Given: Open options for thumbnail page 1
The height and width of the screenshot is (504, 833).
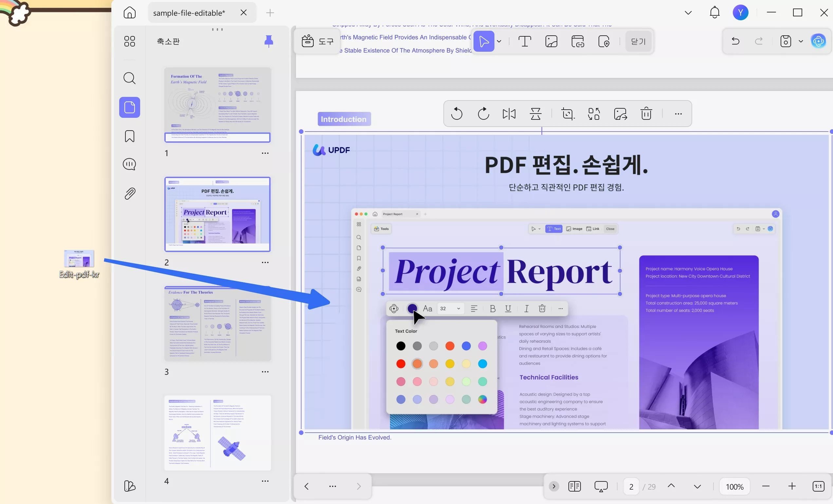Looking at the screenshot, I should point(265,153).
